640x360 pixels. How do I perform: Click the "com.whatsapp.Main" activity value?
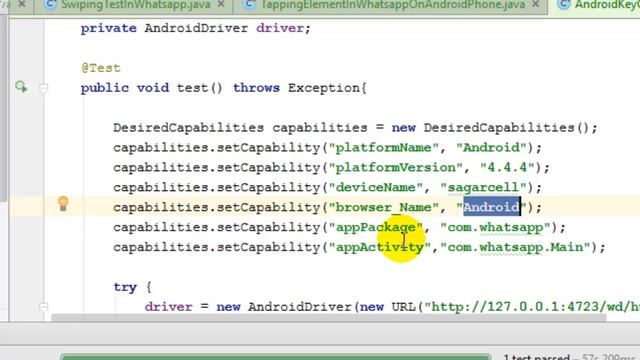[x=515, y=247]
